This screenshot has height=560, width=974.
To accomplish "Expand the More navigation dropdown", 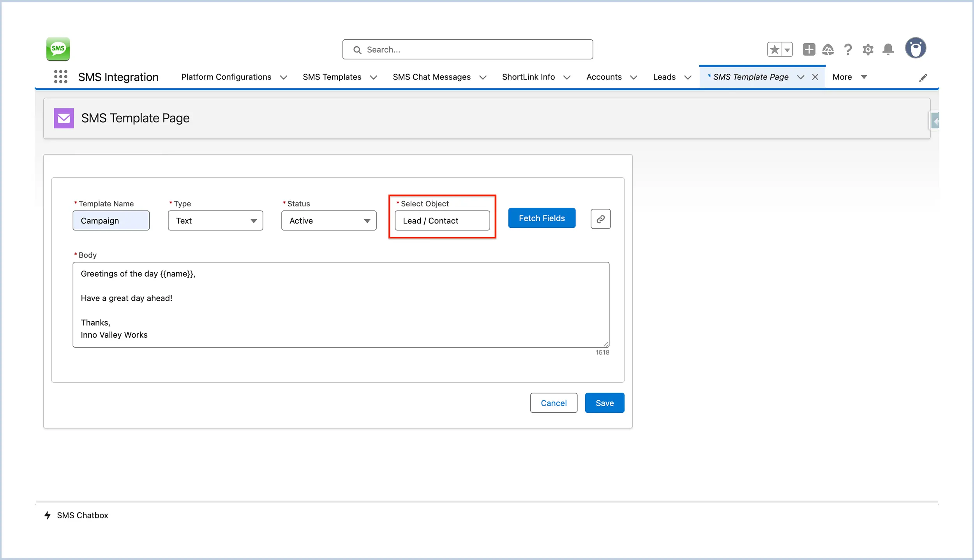I will click(x=850, y=77).
